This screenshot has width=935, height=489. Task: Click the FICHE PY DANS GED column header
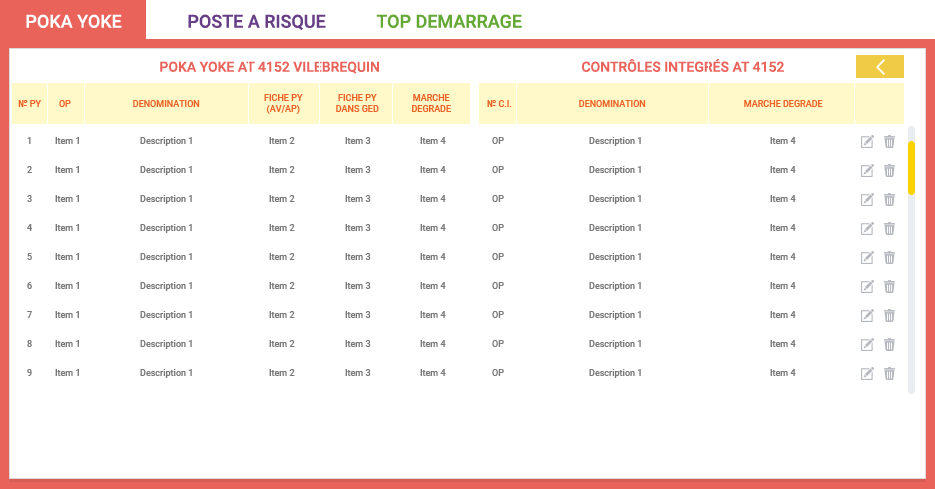point(356,104)
